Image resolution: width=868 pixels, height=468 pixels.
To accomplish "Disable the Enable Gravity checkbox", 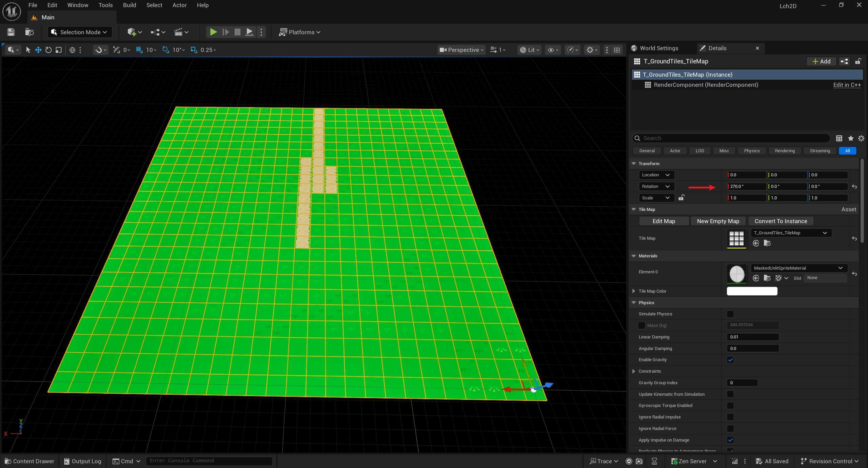I will (730, 360).
